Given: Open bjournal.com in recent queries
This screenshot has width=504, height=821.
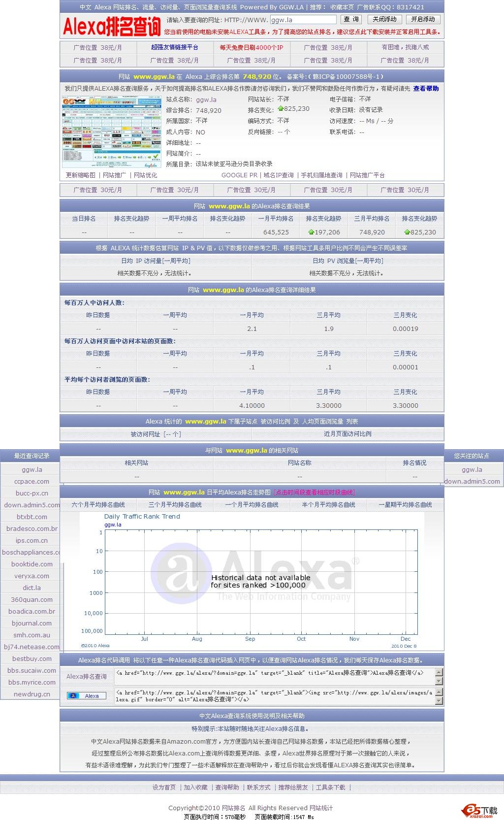Looking at the screenshot, I should tap(31, 624).
